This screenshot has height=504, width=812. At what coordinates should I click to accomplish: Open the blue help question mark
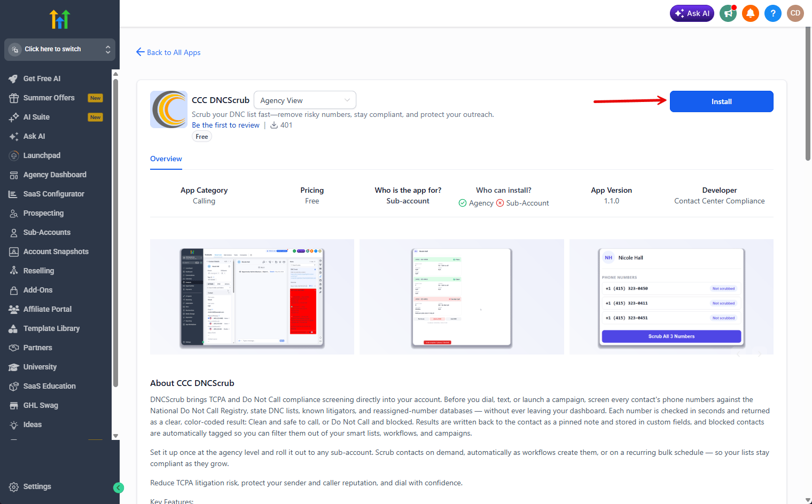[773, 13]
